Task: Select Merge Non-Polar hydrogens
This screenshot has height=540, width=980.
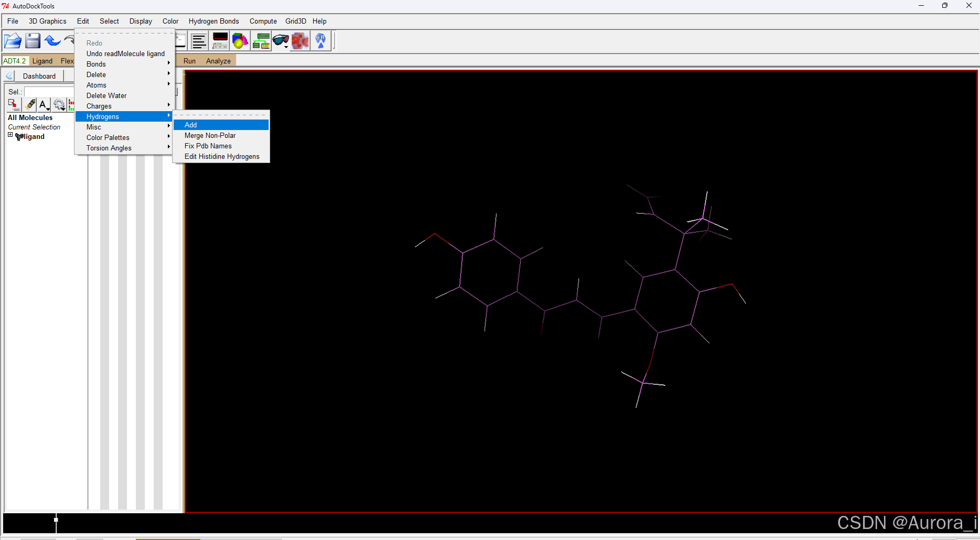Action: click(x=221, y=135)
